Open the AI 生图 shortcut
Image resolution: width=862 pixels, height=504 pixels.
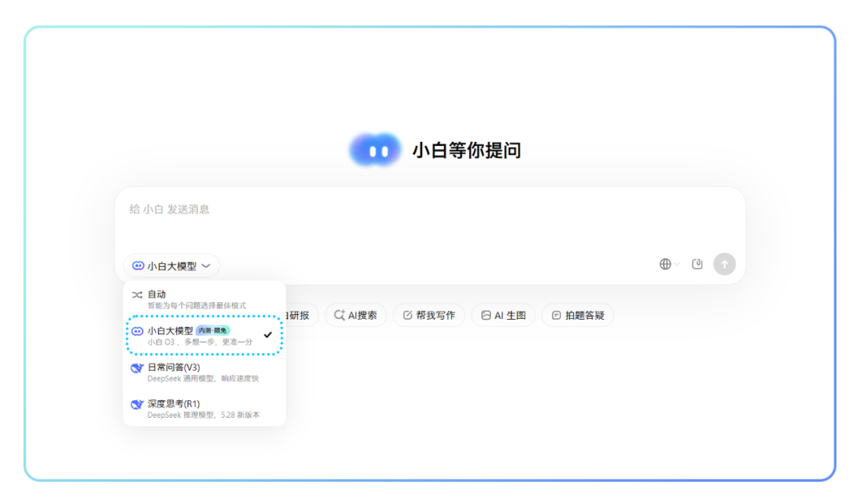tap(503, 315)
